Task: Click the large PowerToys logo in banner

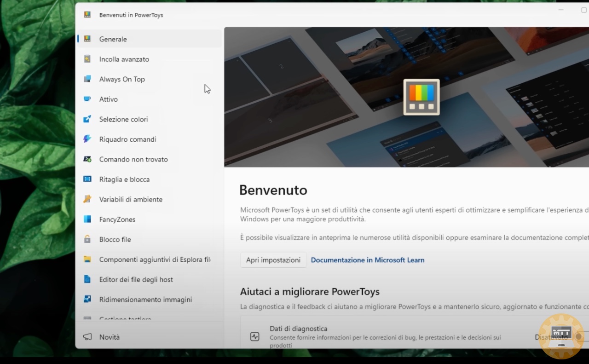Action: [x=422, y=97]
